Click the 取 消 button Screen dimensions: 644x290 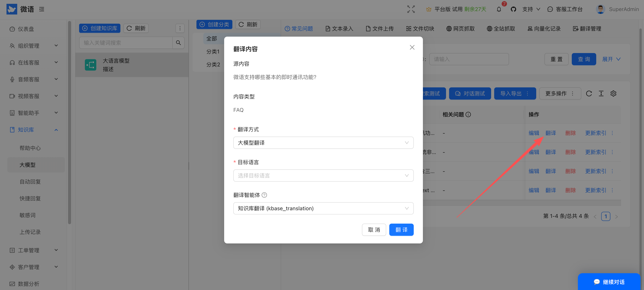pyautogui.click(x=374, y=230)
